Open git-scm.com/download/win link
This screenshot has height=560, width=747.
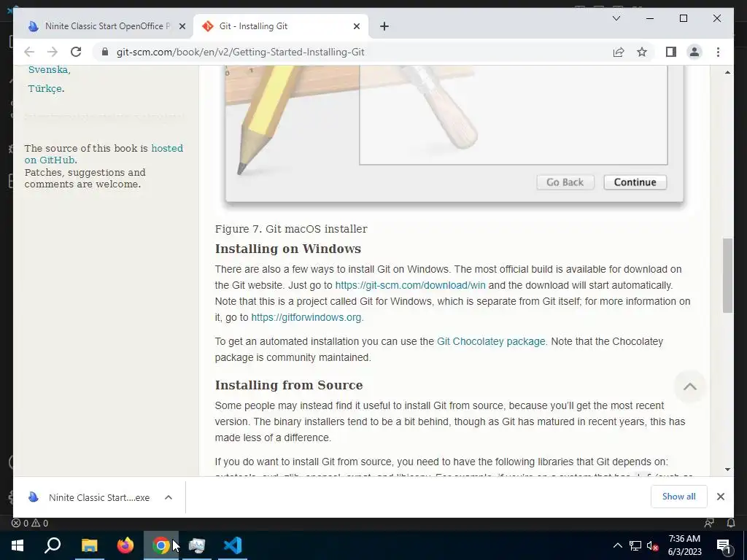(410, 285)
